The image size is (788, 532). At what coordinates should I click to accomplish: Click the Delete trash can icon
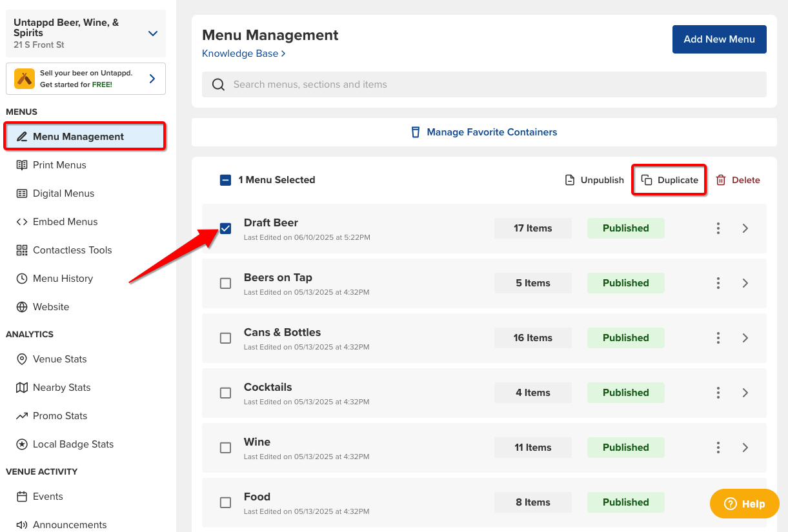[721, 180]
